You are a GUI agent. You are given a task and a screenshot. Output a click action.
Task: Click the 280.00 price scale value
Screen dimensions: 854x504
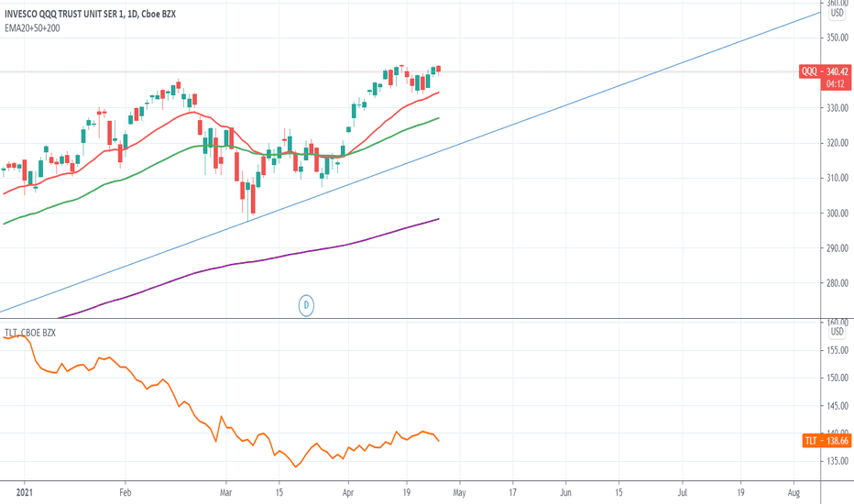click(x=837, y=283)
